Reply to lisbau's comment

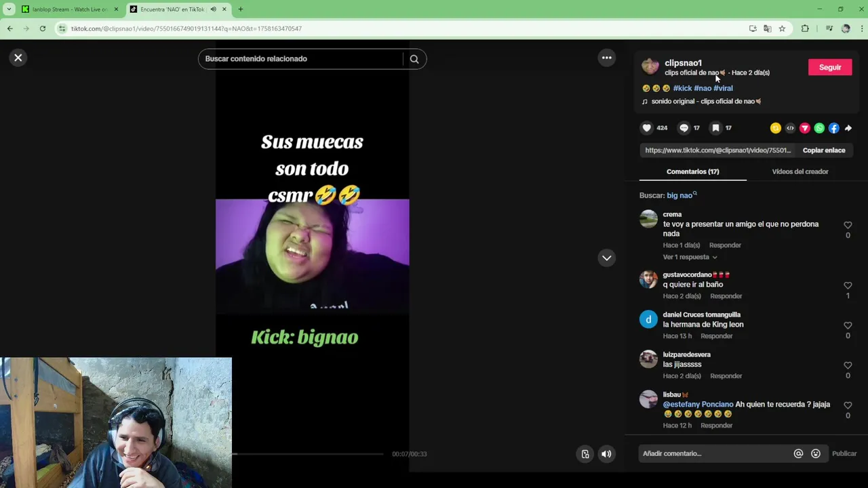click(x=716, y=426)
